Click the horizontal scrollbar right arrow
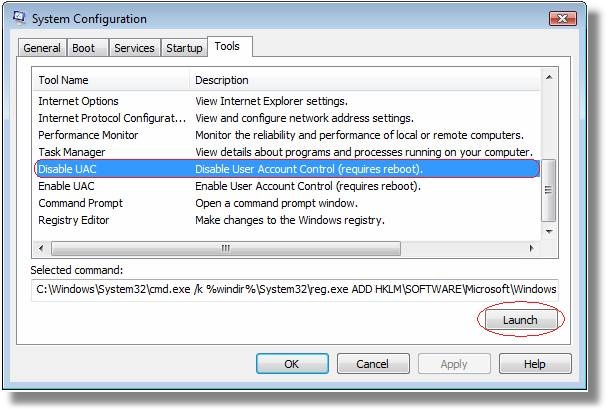608x412 pixels. [x=531, y=248]
